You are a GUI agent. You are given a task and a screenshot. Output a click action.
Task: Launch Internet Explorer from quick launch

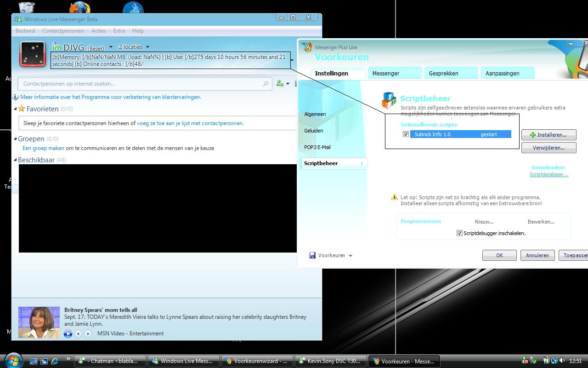pyautogui.click(x=55, y=361)
